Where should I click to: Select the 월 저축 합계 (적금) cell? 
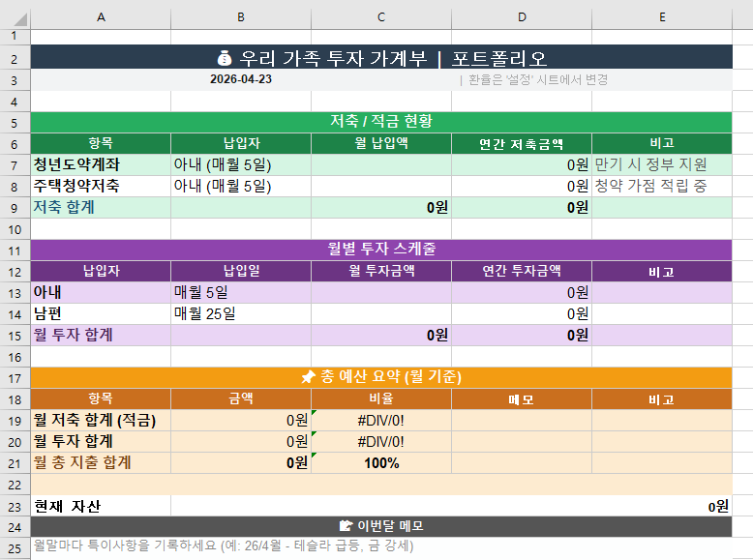tap(101, 421)
